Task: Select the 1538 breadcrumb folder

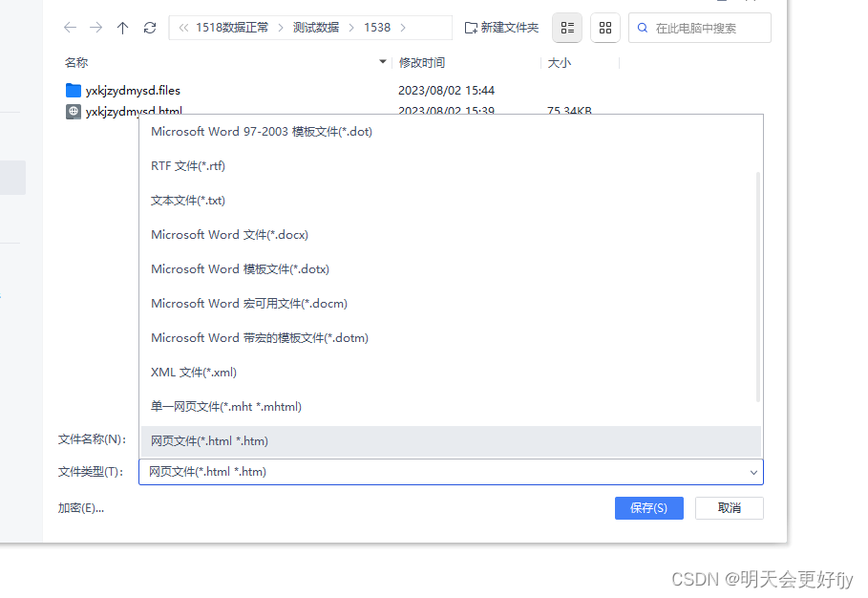Action: coord(377,28)
